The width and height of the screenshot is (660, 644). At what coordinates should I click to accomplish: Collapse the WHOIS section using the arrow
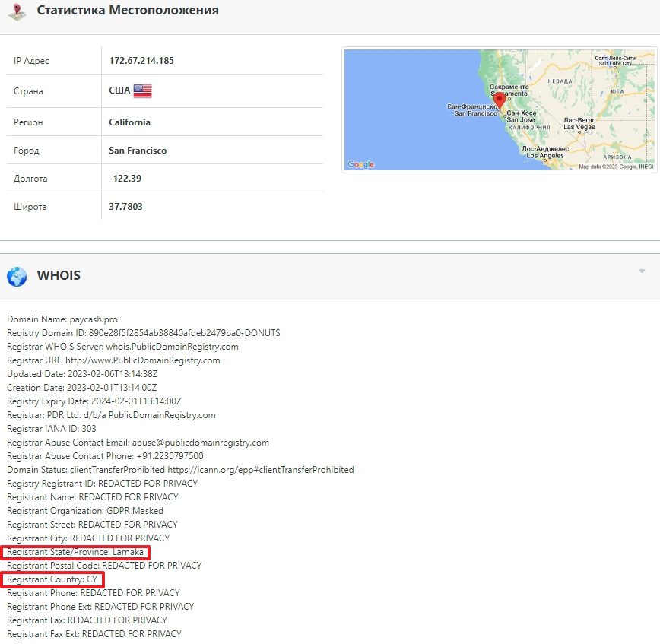click(642, 271)
